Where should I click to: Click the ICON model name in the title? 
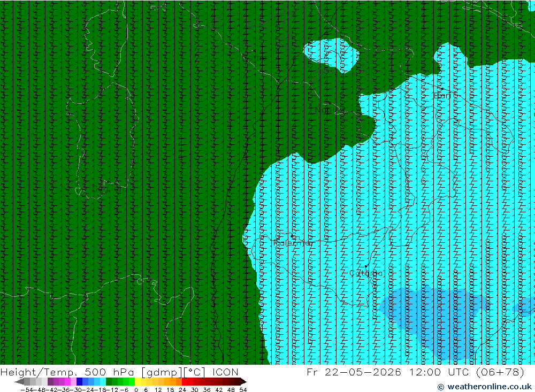pyautogui.click(x=225, y=372)
